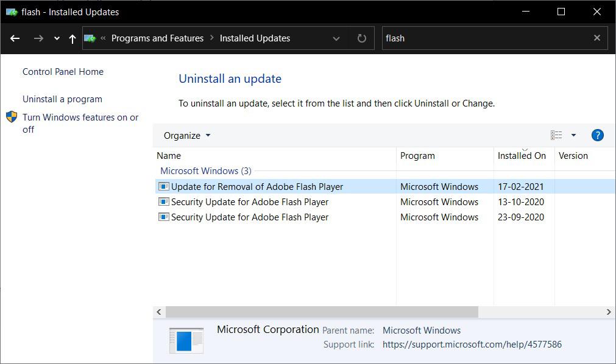The height and width of the screenshot is (364, 616).
Task: Click Programs and Features breadcrumb
Action: pos(157,38)
